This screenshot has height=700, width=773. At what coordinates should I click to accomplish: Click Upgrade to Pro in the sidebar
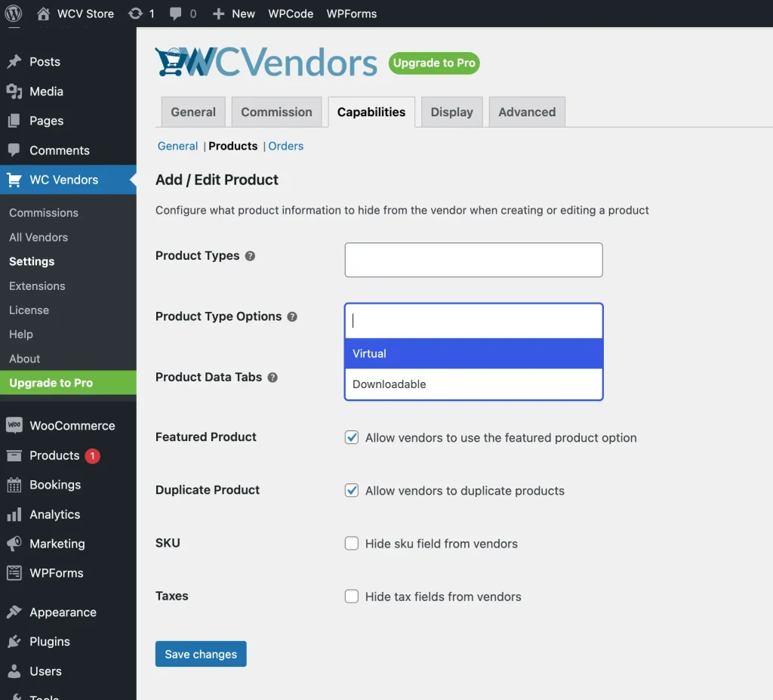click(x=68, y=383)
